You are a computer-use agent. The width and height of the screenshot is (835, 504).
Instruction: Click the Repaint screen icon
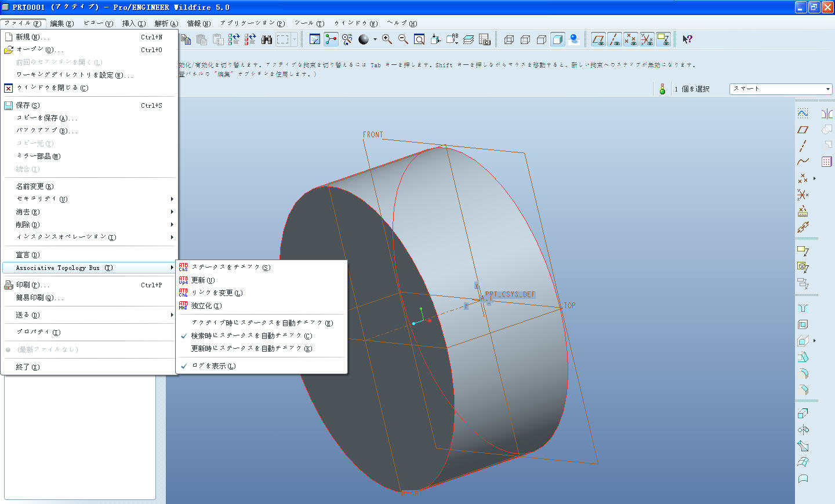pos(315,39)
